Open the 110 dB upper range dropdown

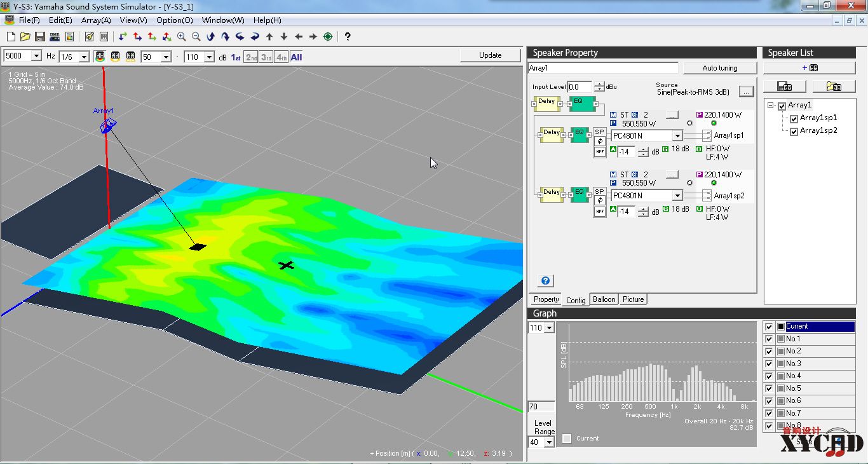point(209,57)
